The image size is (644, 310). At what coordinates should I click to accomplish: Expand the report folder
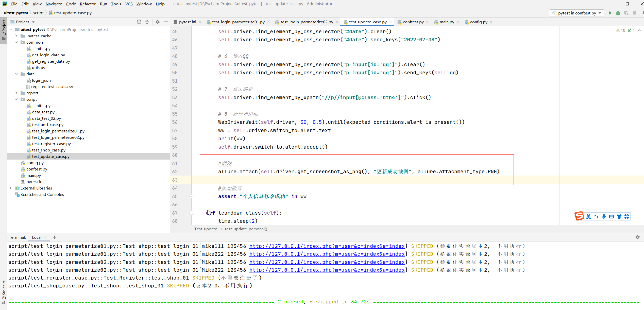click(x=16, y=93)
